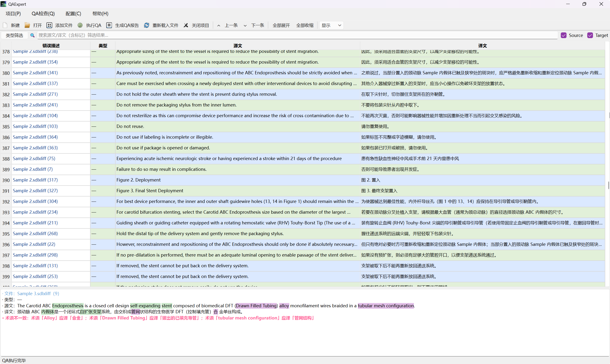Select row Sample 2.sdlxliff (241)
The width and height of the screenshot is (610, 364).
tap(303, 105)
